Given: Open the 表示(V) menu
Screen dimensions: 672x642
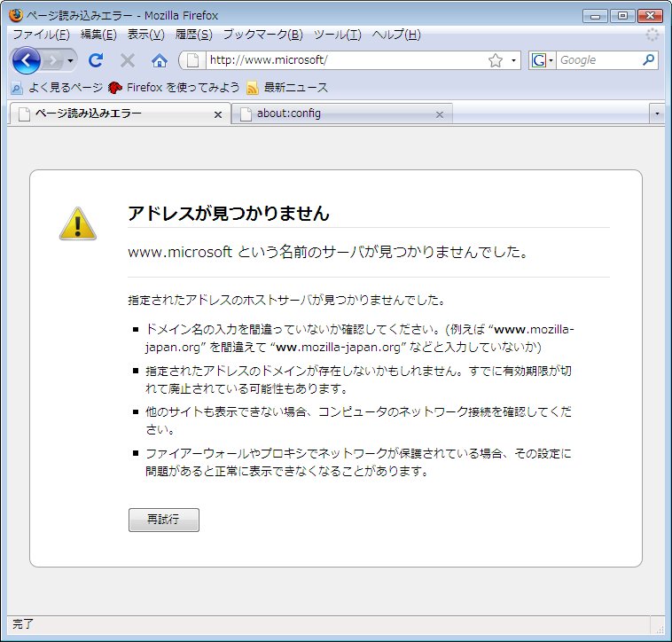Looking at the screenshot, I should [145, 35].
